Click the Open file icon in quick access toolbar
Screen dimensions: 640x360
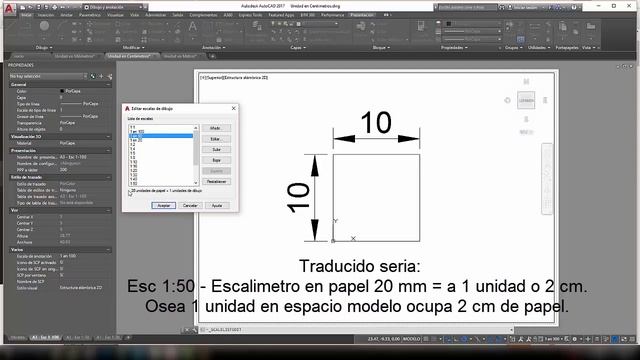click(30, 7)
